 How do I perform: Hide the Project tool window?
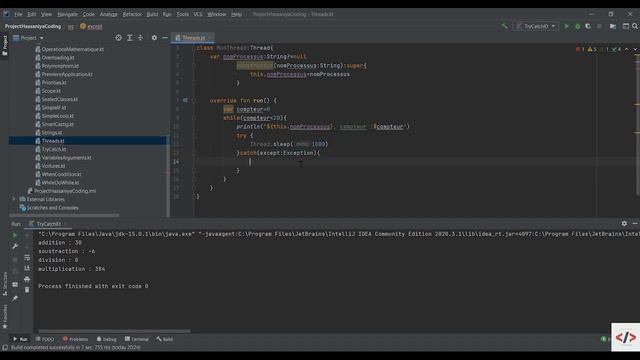(x=165, y=38)
